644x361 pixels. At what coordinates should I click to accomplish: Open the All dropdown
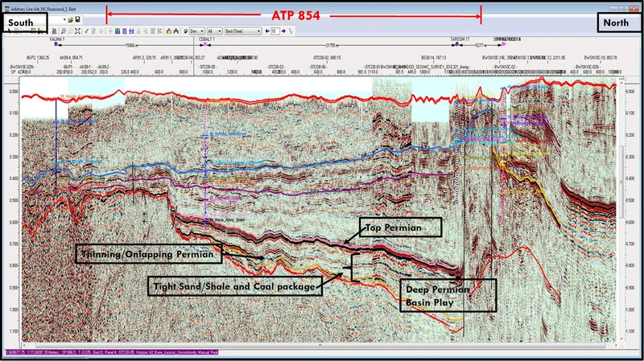pos(214,31)
